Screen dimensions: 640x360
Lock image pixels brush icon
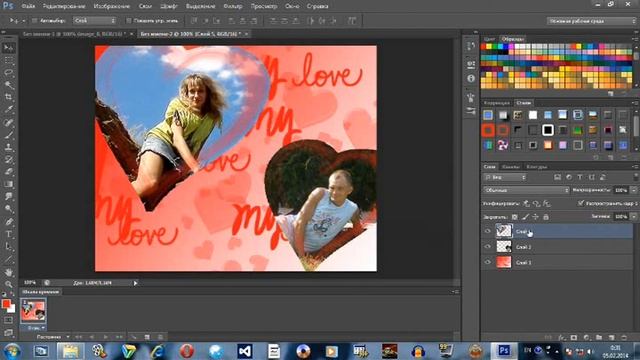[525, 217]
